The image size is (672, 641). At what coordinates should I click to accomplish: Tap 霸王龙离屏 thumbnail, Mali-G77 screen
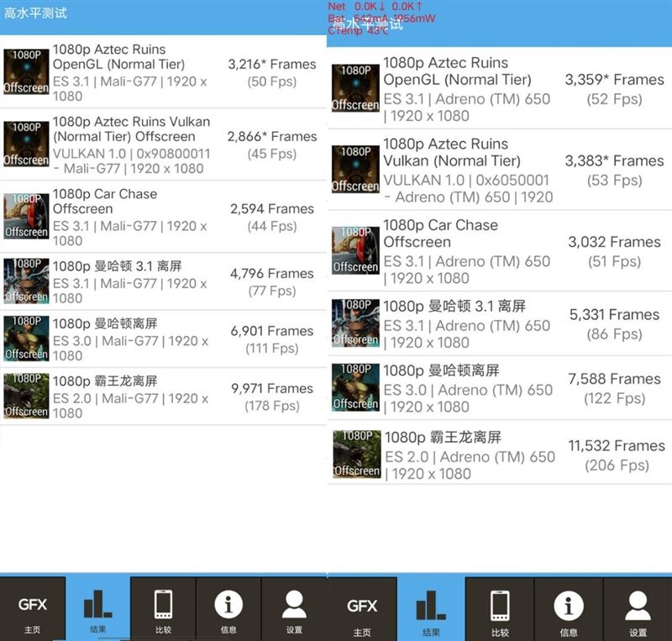26,396
